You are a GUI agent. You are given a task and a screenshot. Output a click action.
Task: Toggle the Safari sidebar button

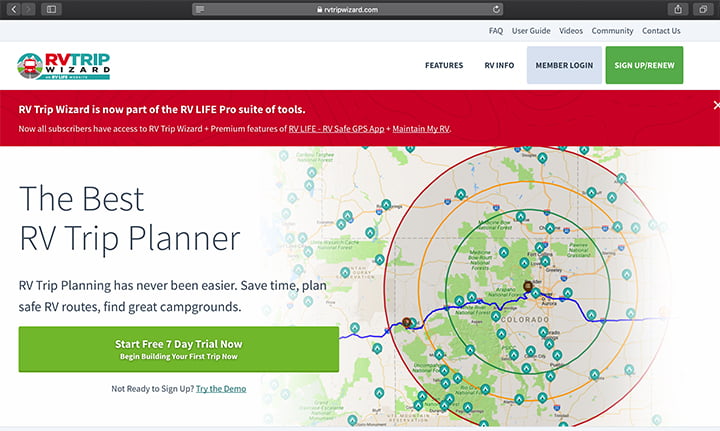click(51, 9)
